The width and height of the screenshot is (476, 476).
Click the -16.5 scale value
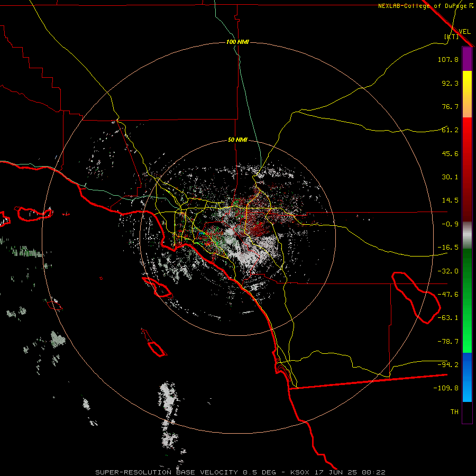(x=448, y=248)
